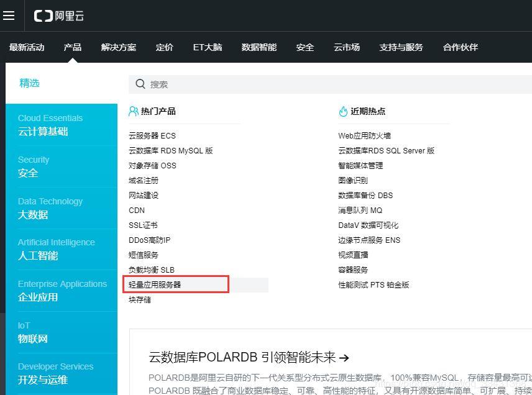This screenshot has height=395, width=532.
Task: Select Data Technology 大数据 category
Action: tap(62, 208)
